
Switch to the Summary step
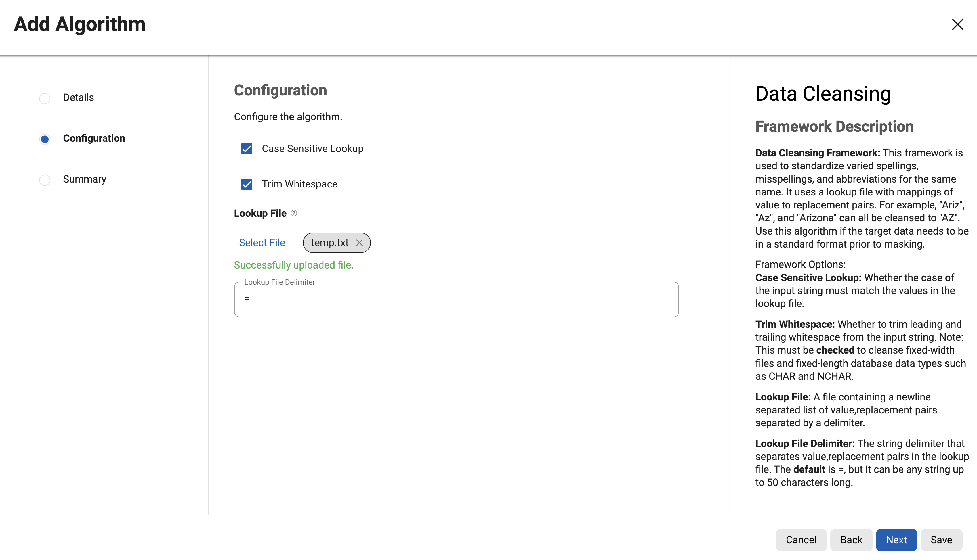tap(84, 179)
